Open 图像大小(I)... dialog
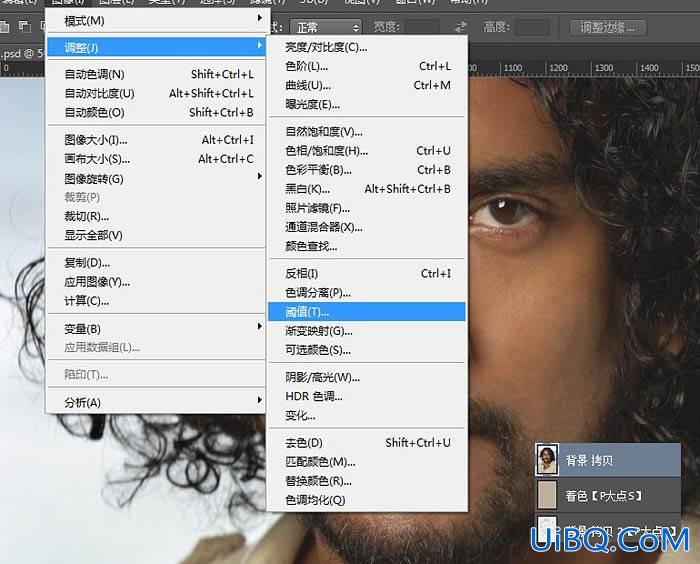This screenshot has width=700, height=564. pos(156,140)
